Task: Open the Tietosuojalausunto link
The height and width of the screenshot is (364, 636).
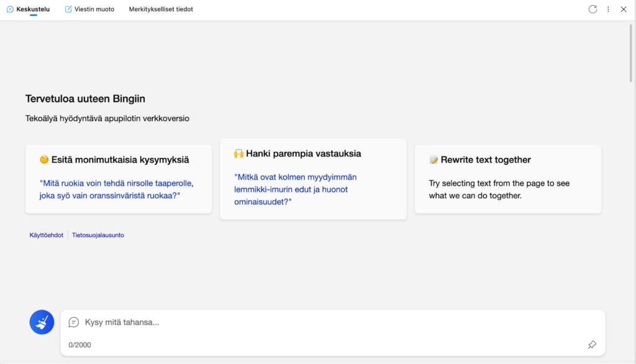Action: 98,235
